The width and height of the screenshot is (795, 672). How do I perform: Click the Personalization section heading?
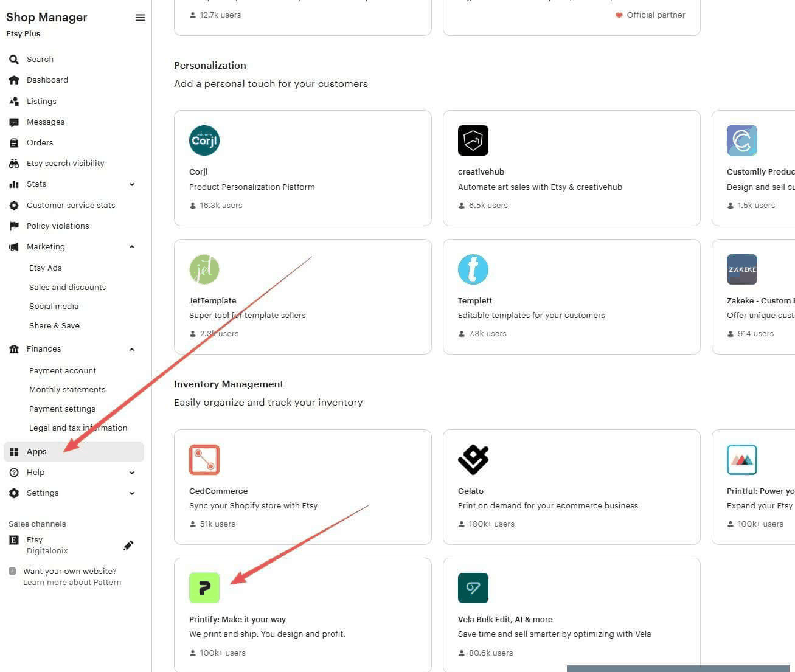tap(210, 66)
